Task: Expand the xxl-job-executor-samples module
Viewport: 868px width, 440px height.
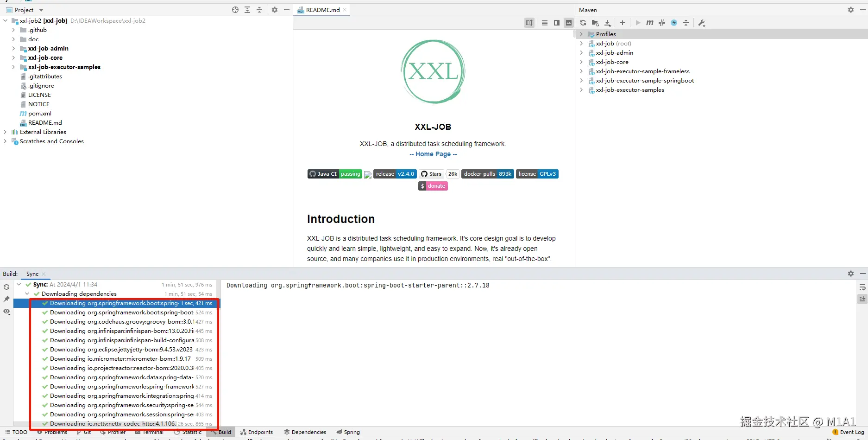Action: 13,67
